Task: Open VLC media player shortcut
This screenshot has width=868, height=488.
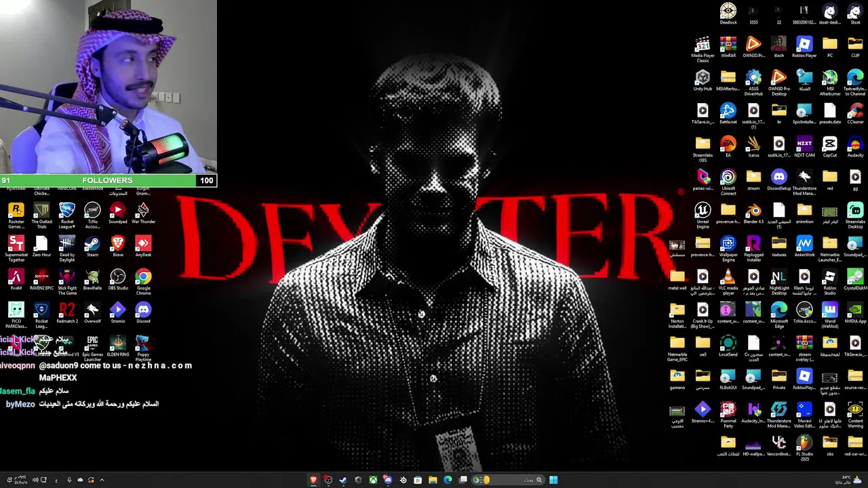Action: 728,282
